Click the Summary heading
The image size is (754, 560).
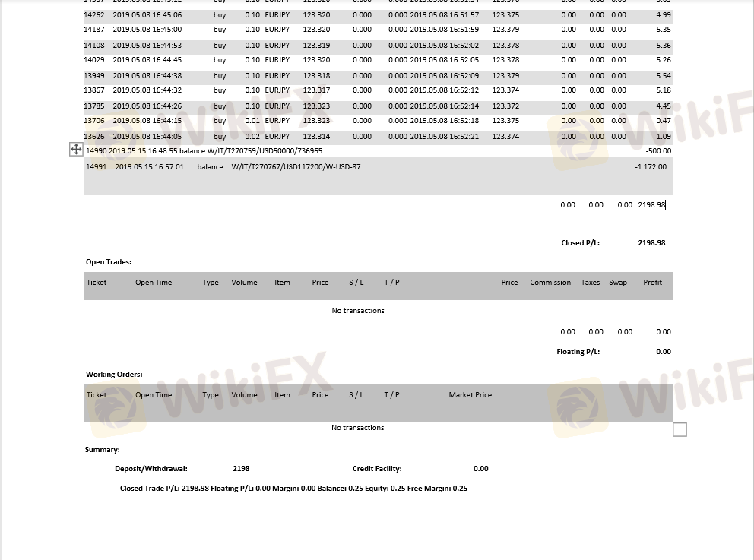pyautogui.click(x=102, y=450)
